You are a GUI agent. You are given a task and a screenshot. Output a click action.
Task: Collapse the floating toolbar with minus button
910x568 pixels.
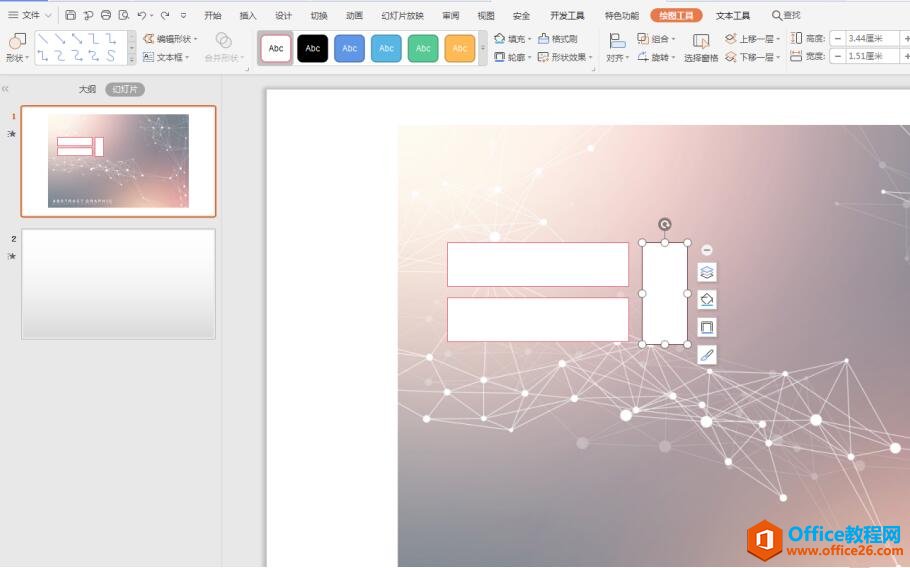click(707, 250)
